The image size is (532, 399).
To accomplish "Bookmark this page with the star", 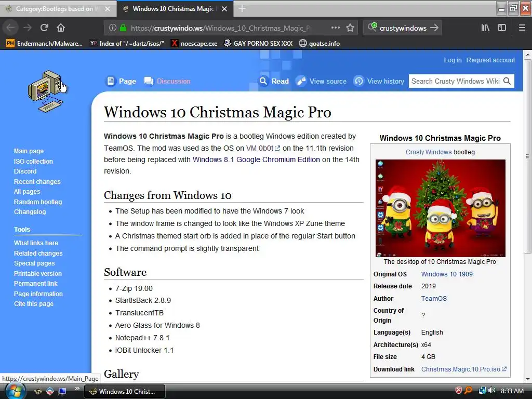I will 350,28.
